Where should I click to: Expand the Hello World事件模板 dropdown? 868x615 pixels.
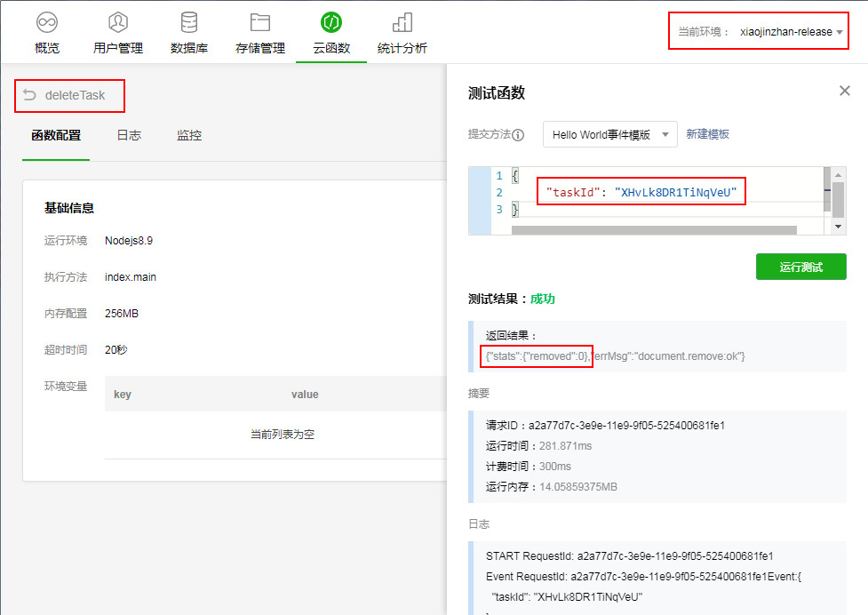pyautogui.click(x=610, y=134)
